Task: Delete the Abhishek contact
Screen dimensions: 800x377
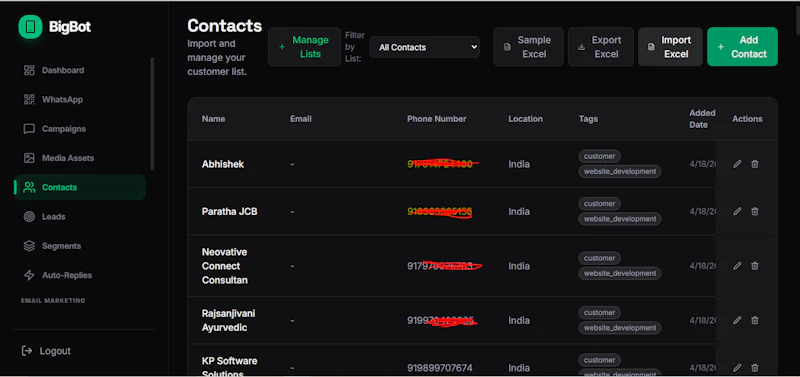Action: click(755, 164)
